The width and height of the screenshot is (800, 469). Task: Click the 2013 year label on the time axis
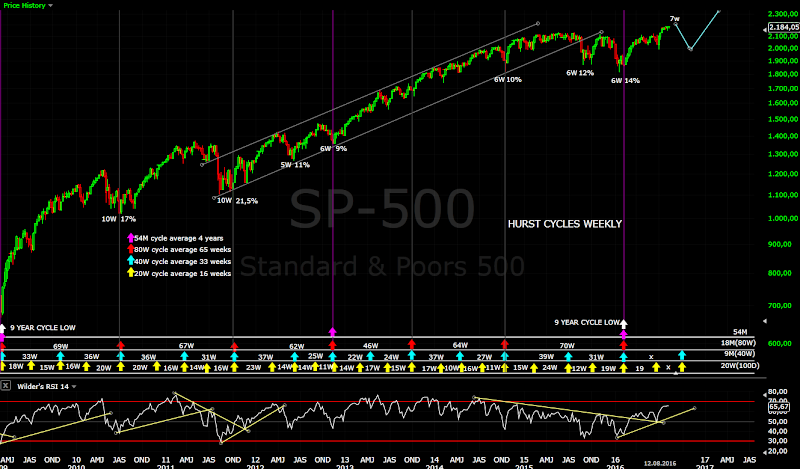(x=345, y=466)
